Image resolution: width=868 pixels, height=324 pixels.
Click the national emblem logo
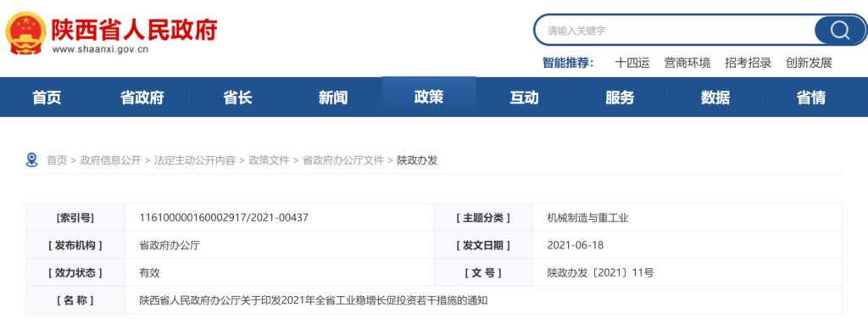pyautogui.click(x=25, y=33)
